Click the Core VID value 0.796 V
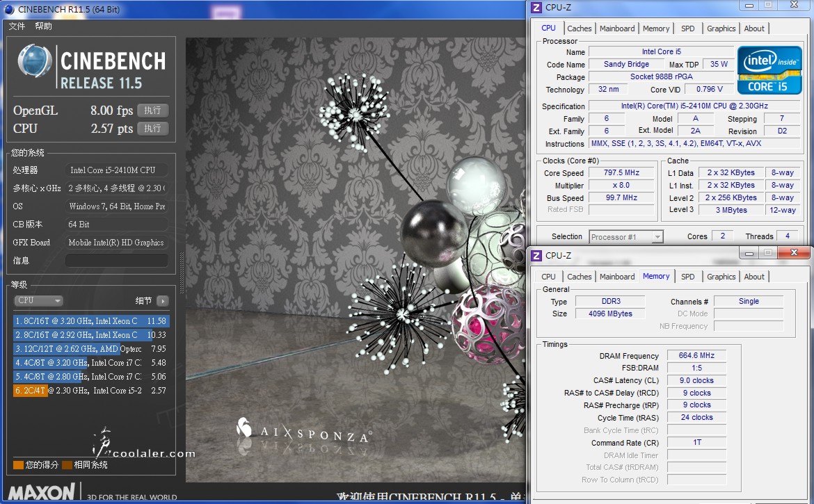 click(709, 89)
